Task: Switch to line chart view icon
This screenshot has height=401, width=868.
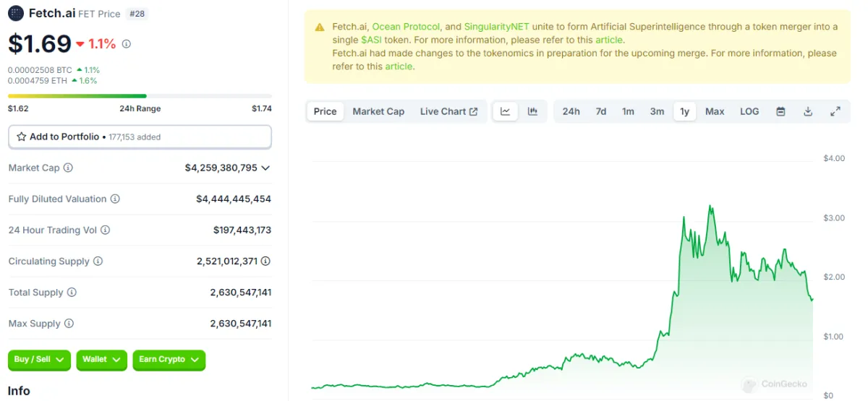Action: 506,111
